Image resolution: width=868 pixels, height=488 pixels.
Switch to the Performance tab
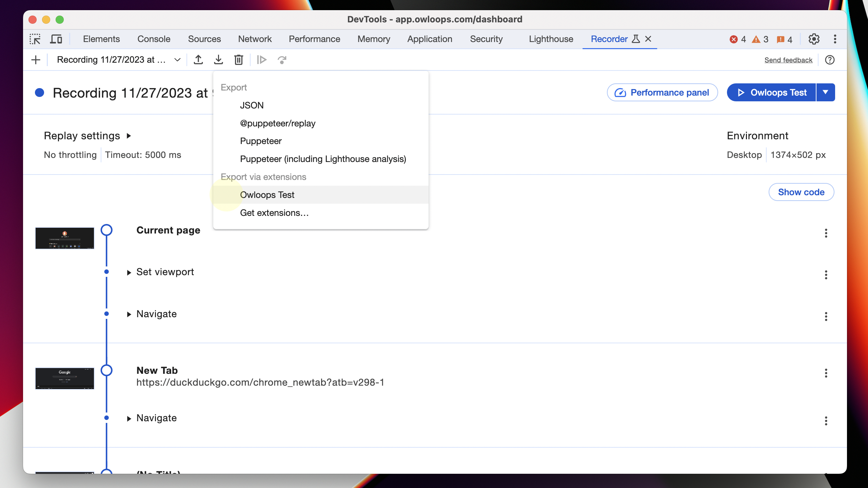click(314, 39)
